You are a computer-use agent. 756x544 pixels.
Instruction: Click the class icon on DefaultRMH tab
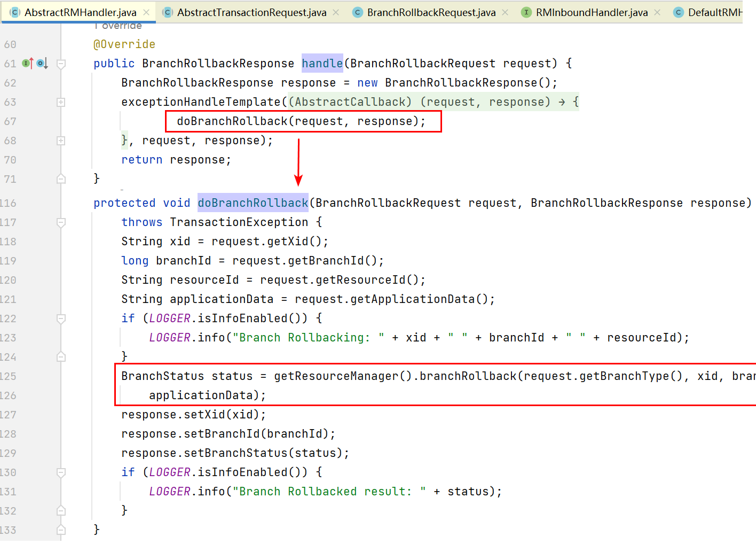[679, 12]
